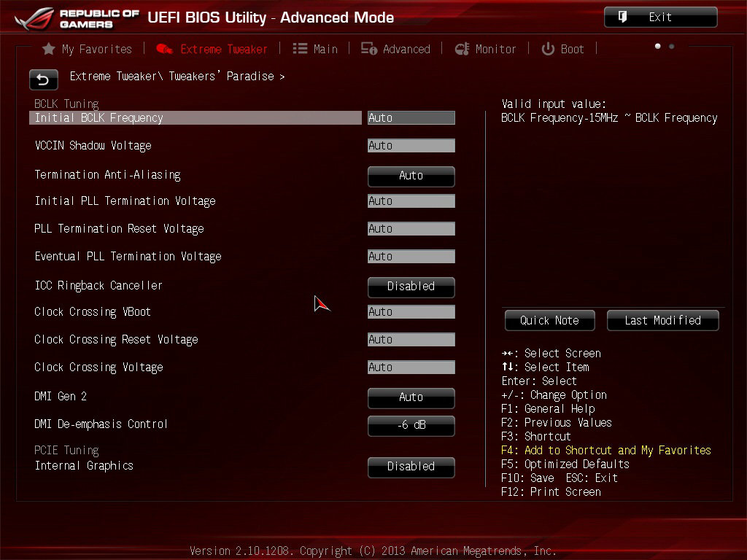Select Termination Anti-Aliasing label
This screenshot has height=560, width=747.
click(x=108, y=175)
